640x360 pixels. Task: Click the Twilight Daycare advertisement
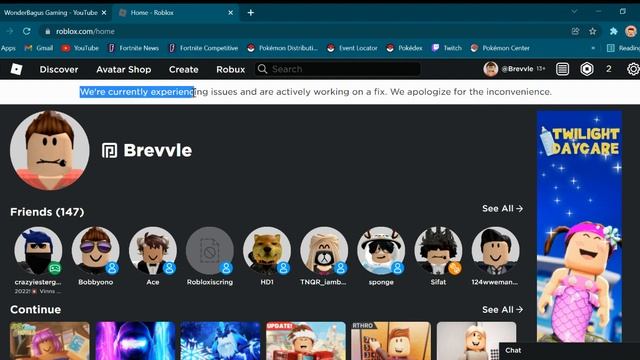click(579, 227)
